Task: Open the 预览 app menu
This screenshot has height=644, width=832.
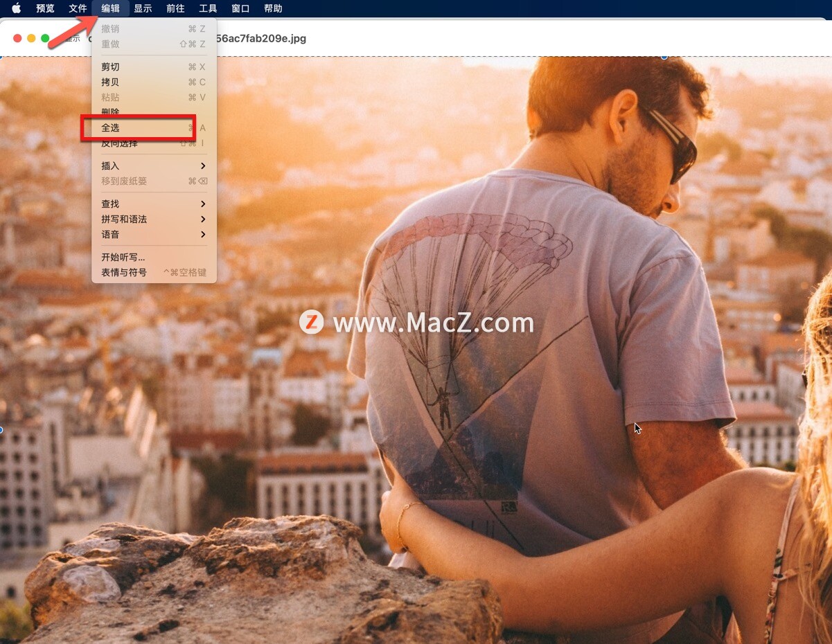Action: coord(45,8)
